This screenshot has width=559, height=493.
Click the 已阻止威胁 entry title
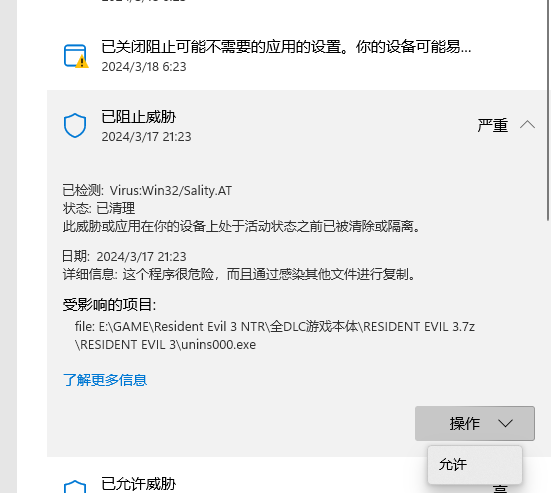[x=138, y=117]
